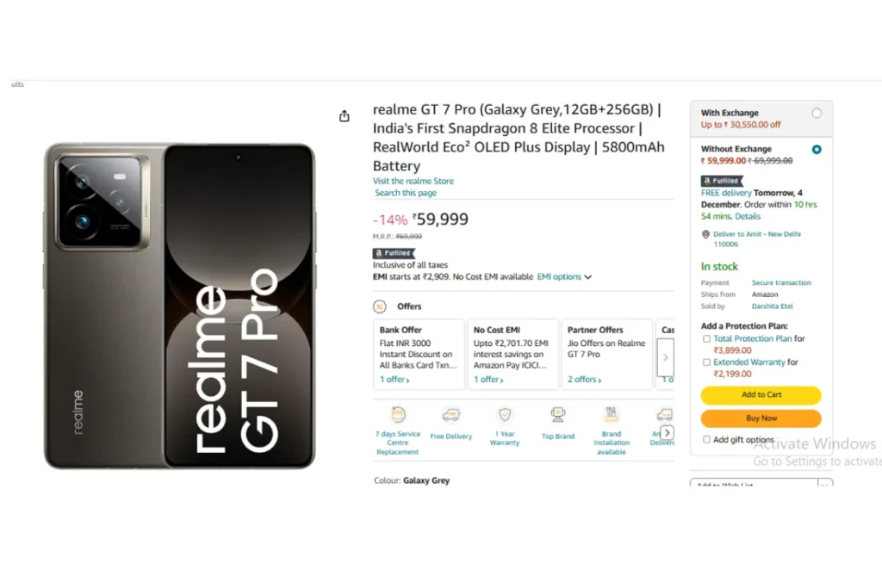This screenshot has height=588, width=882.
Task: Open the Visit the realme Store link
Action: (x=413, y=181)
